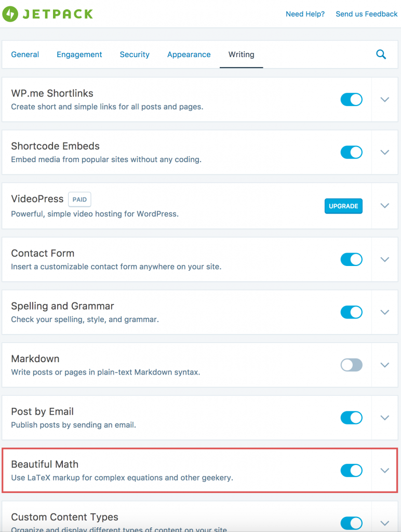The image size is (401, 532).
Task: Toggle off Contact Form
Action: tap(351, 259)
